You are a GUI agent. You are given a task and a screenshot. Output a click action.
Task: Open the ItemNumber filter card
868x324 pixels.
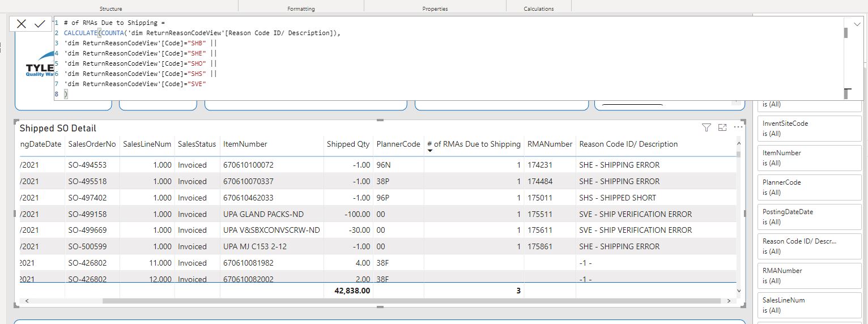(x=809, y=158)
